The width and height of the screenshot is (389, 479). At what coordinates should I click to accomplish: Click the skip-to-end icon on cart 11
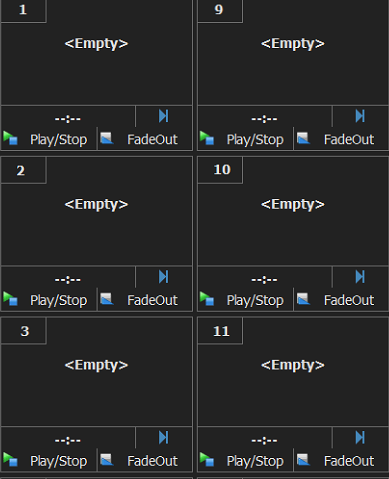[360, 437]
